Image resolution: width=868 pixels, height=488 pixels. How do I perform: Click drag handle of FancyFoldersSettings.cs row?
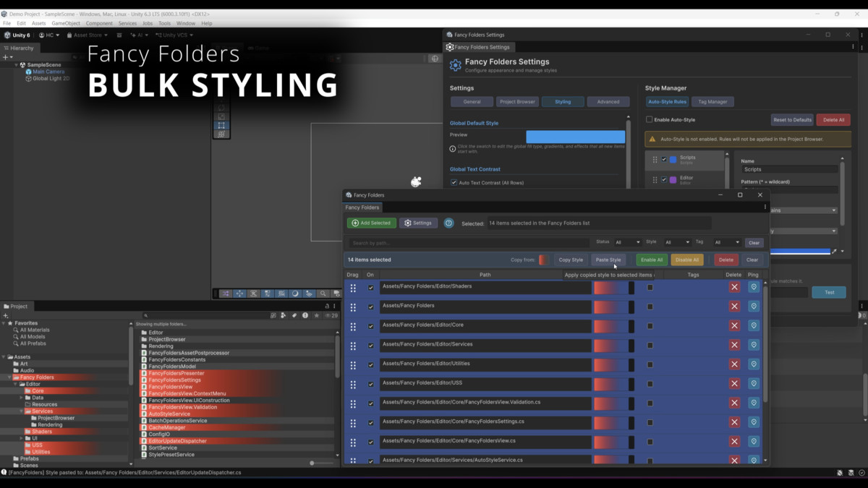coord(353,422)
